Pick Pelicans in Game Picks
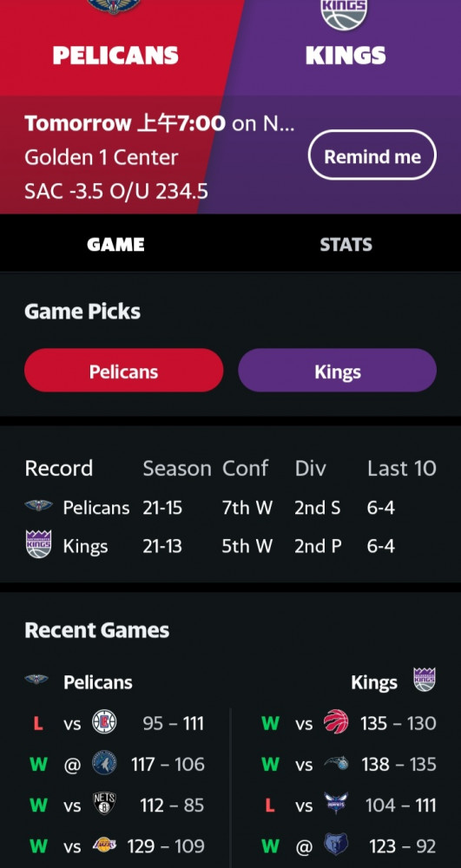Screen dimensions: 461x868 (123, 371)
